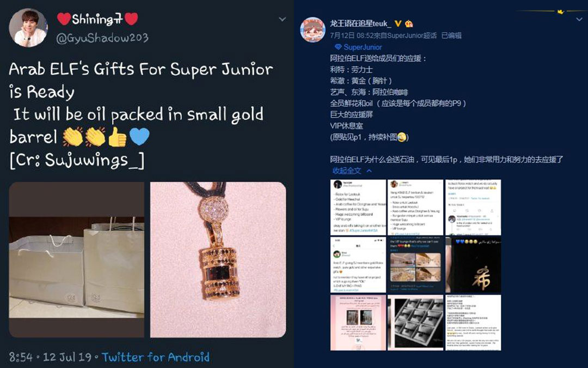The width and height of the screenshot is (588, 368).
Task: Click the tweet timestamp 8:54 12 Jul 19
Action: coord(50,357)
